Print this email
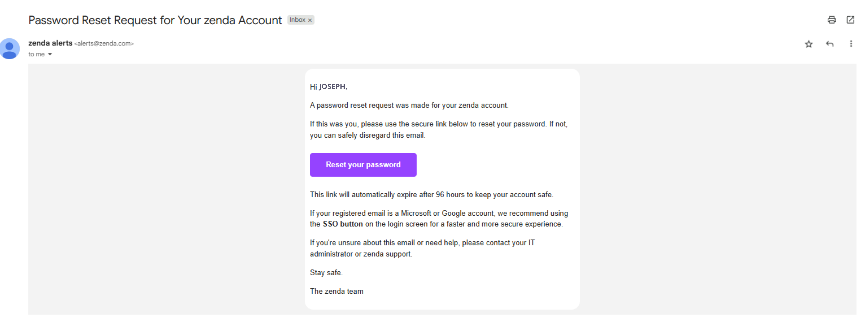The width and height of the screenshot is (868, 324). pos(832,20)
